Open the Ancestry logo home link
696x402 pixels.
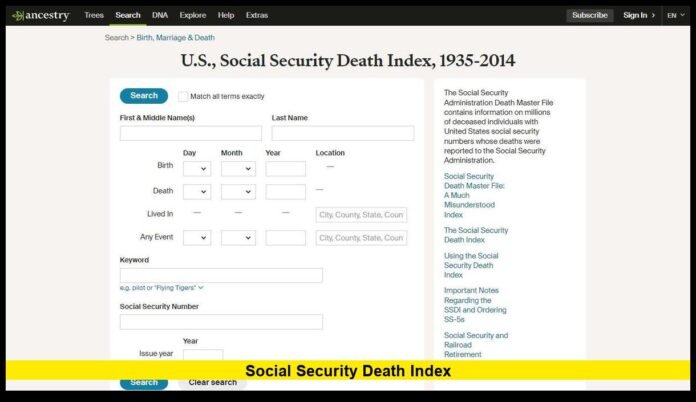40,16
